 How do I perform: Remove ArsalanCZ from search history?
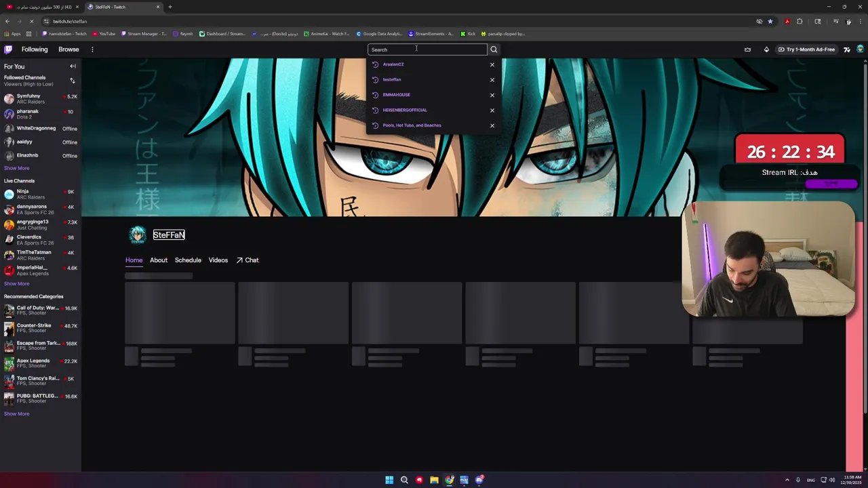[492, 64]
